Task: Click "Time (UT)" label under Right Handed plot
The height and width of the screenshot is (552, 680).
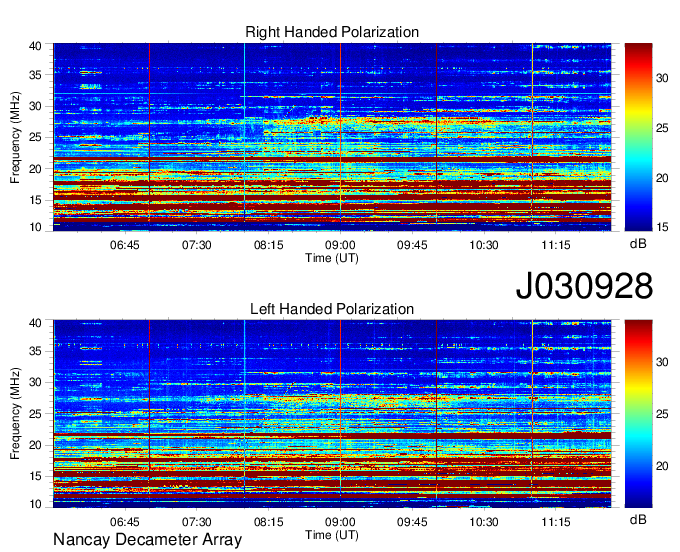Action: click(x=332, y=258)
